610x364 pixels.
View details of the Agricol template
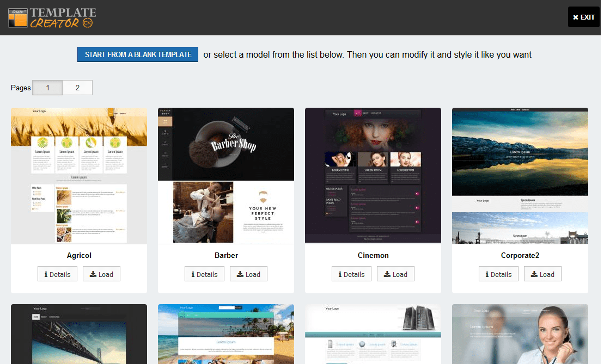pyautogui.click(x=58, y=274)
